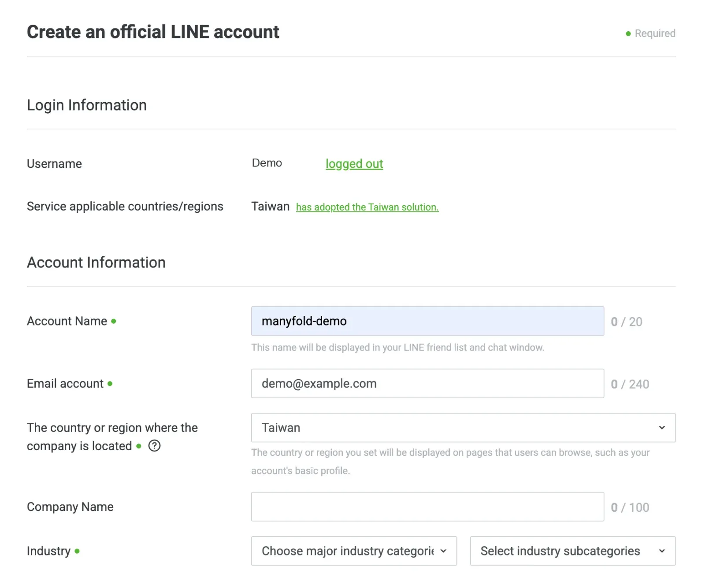The width and height of the screenshot is (705, 588).
Task: Click the country display hint text
Action: [450, 462]
